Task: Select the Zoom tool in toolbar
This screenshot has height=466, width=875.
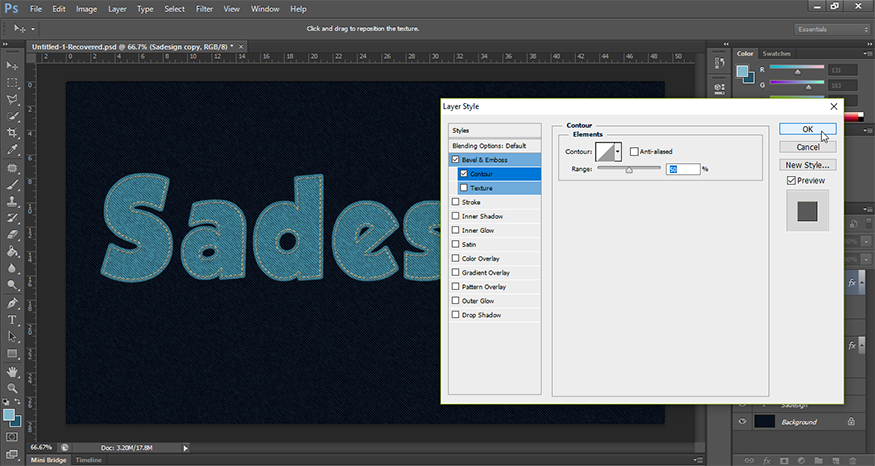Action: coord(12,388)
